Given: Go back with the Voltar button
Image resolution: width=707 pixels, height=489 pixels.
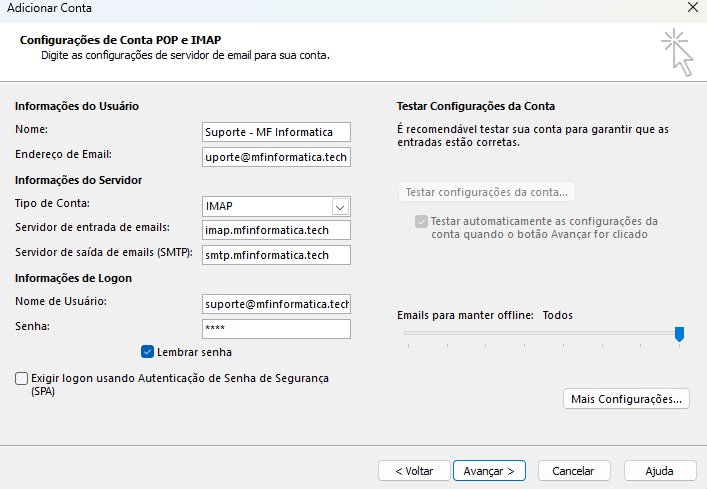Looking at the screenshot, I should click(x=414, y=470).
